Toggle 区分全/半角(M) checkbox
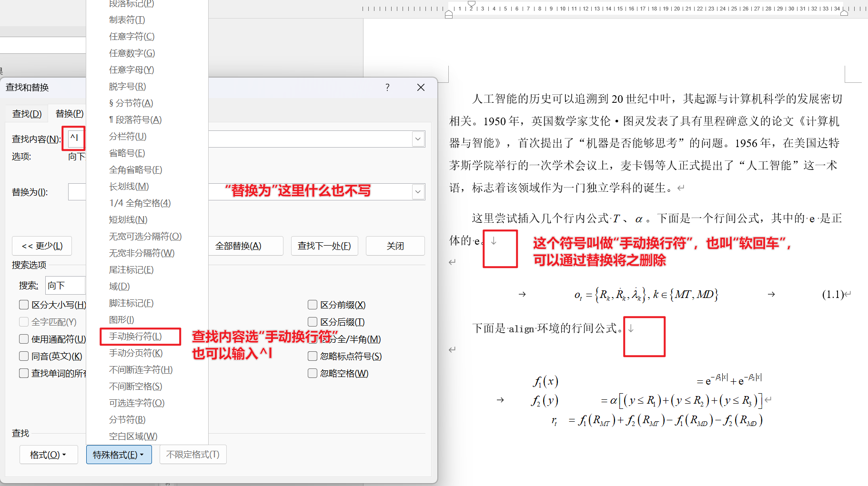868x486 pixels. point(313,339)
